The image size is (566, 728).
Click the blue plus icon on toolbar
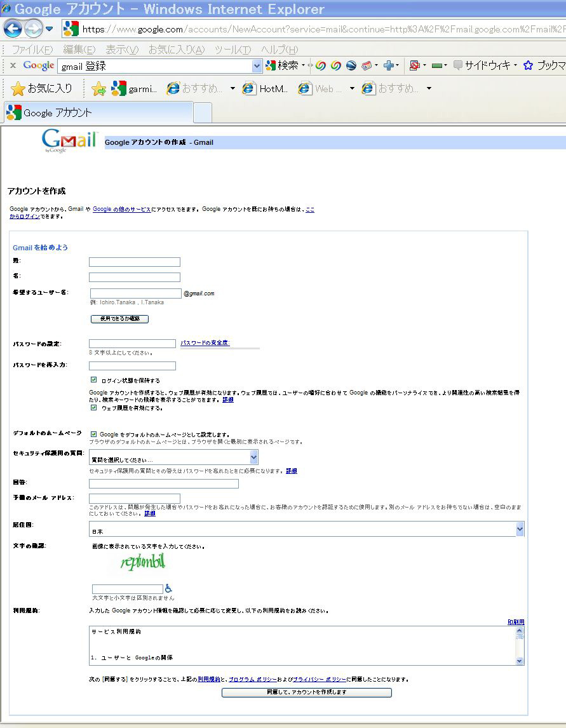click(389, 65)
